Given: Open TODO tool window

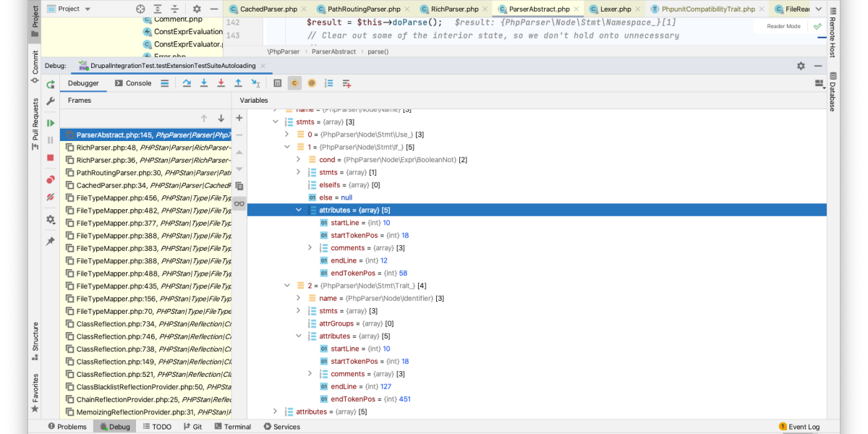Looking at the screenshot, I should 156,427.
